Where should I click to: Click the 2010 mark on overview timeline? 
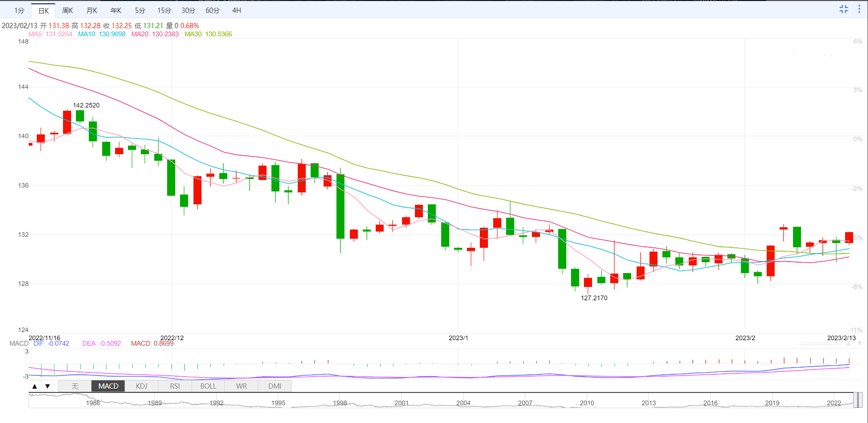point(587,403)
